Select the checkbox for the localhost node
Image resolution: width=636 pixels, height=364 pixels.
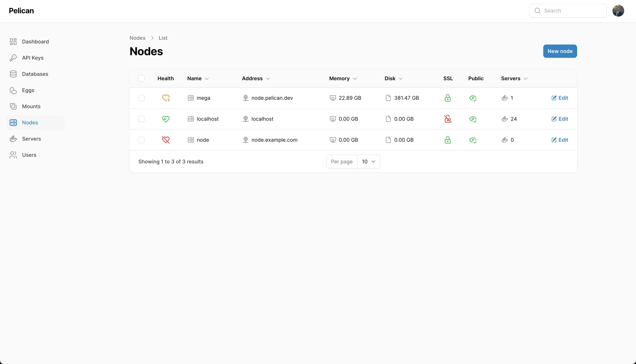pos(141,119)
